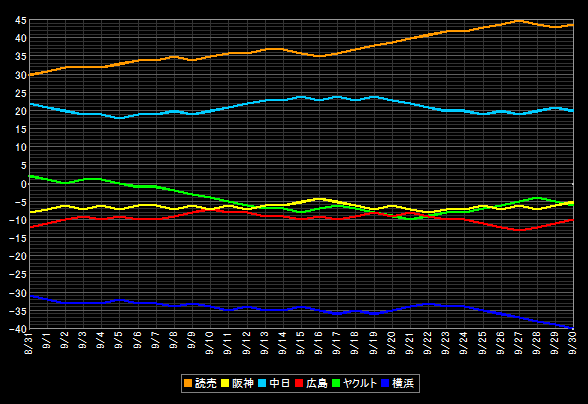Click the 0 y-axis value
Screen dimensions: 588x404
pos(24,184)
